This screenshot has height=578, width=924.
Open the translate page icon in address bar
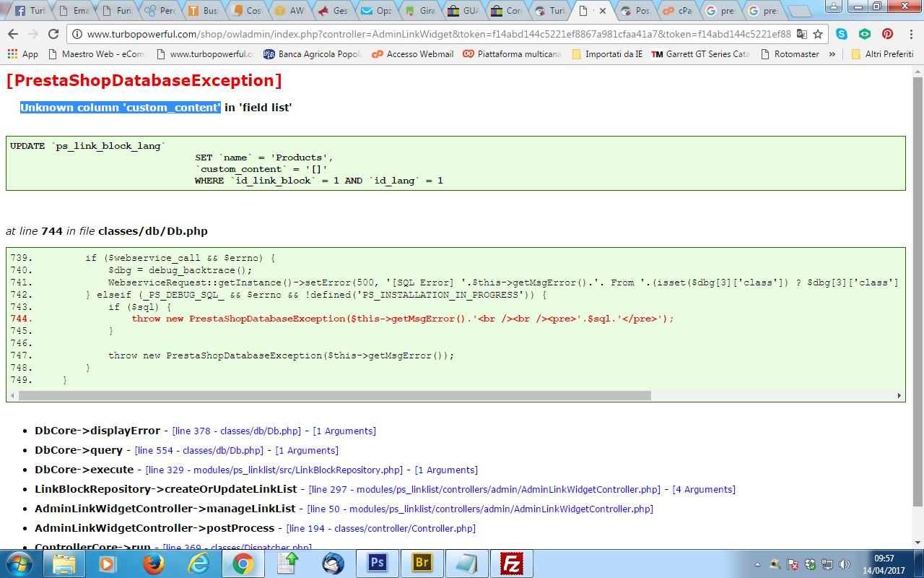802,34
